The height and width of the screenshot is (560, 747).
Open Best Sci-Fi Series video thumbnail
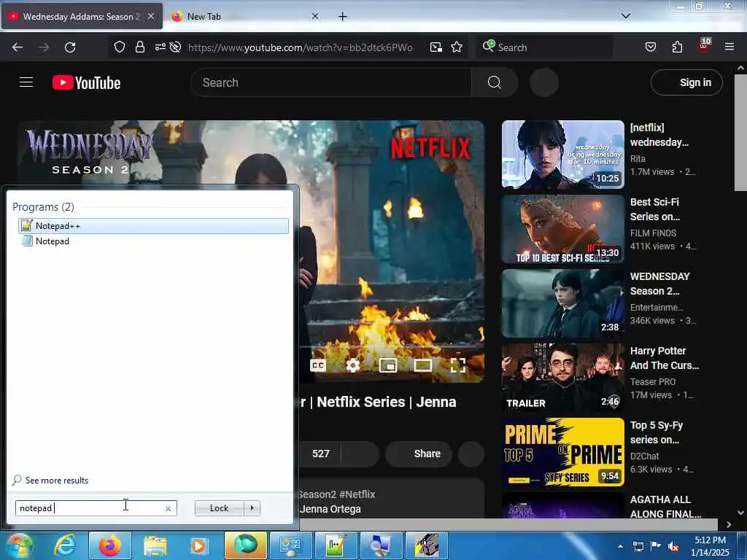(x=562, y=229)
